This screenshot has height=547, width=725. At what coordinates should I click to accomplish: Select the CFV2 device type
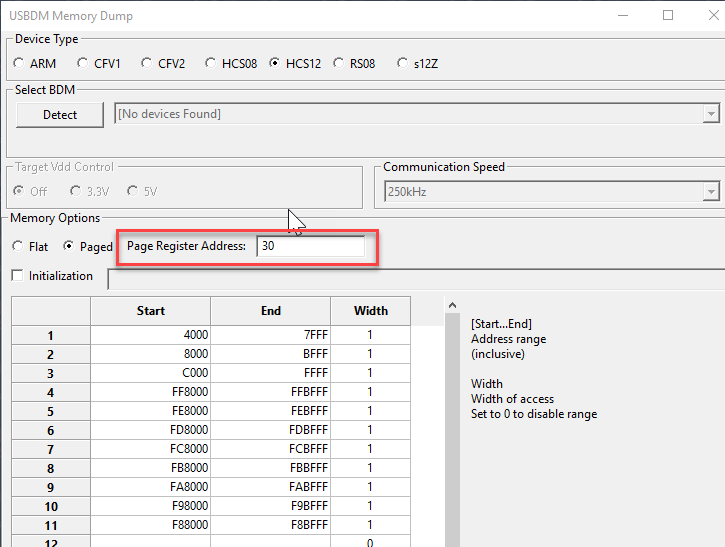(x=163, y=63)
